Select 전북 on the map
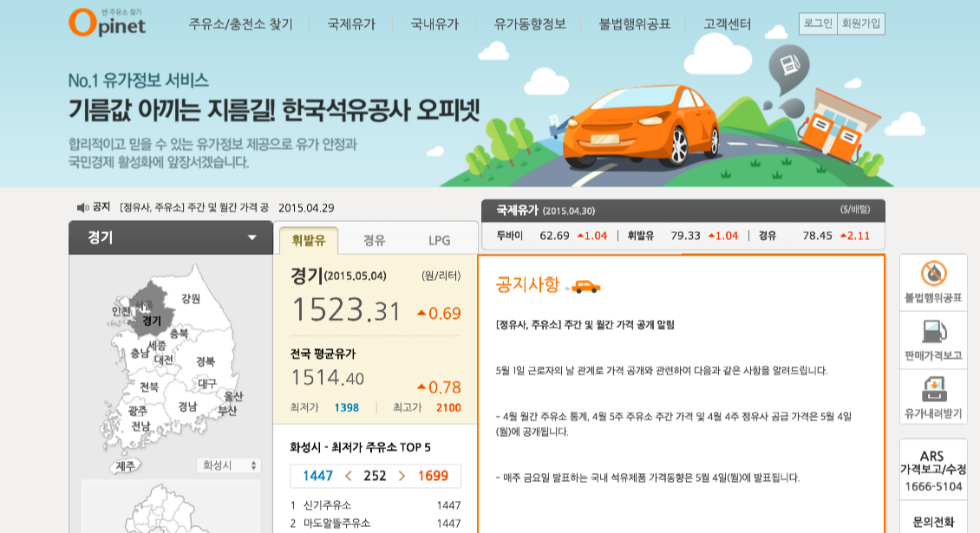This screenshot has height=533, width=980. pos(149,387)
